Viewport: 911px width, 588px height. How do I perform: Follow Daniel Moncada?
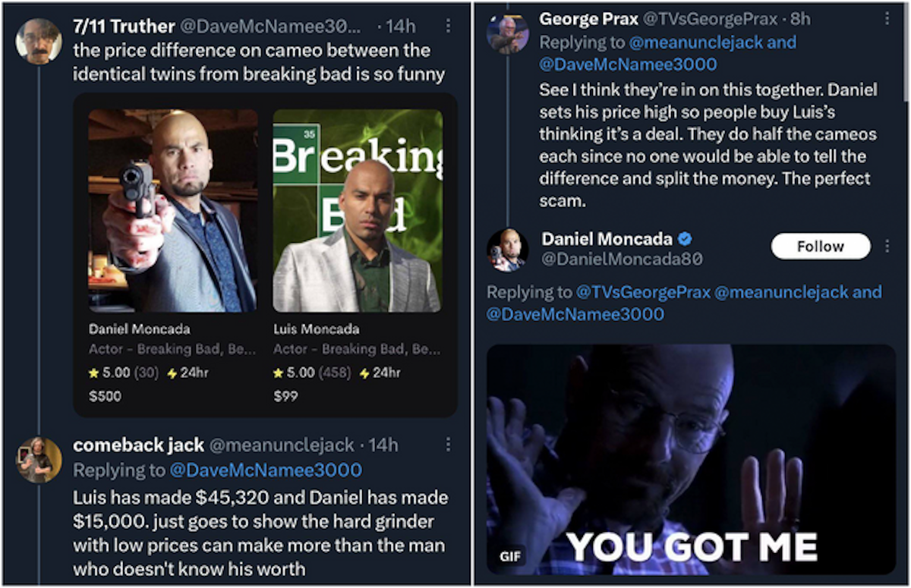pyautogui.click(x=821, y=247)
